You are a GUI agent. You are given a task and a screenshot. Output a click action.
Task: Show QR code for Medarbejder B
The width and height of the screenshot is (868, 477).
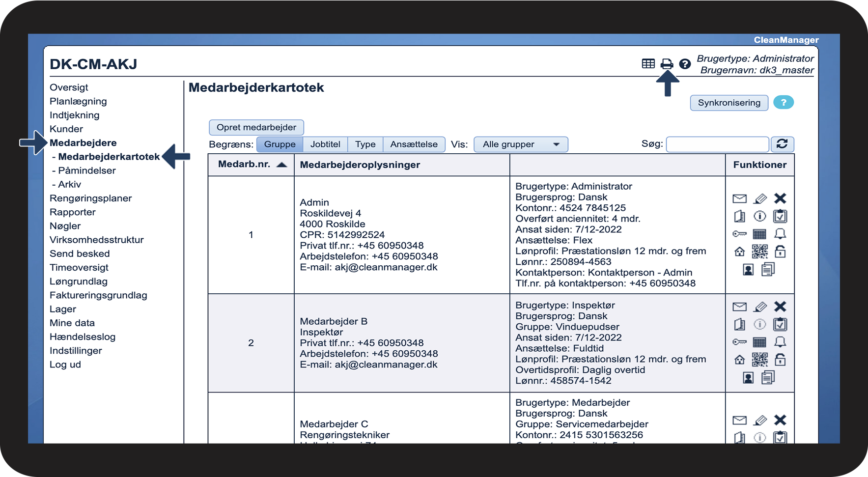760,360
